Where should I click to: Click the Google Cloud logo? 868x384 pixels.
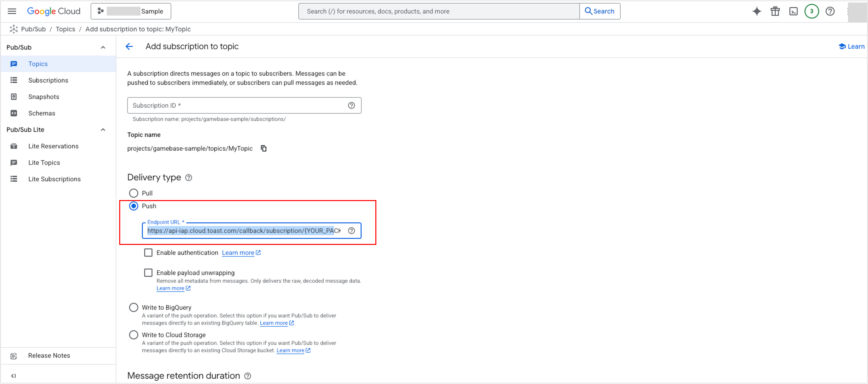tap(54, 11)
